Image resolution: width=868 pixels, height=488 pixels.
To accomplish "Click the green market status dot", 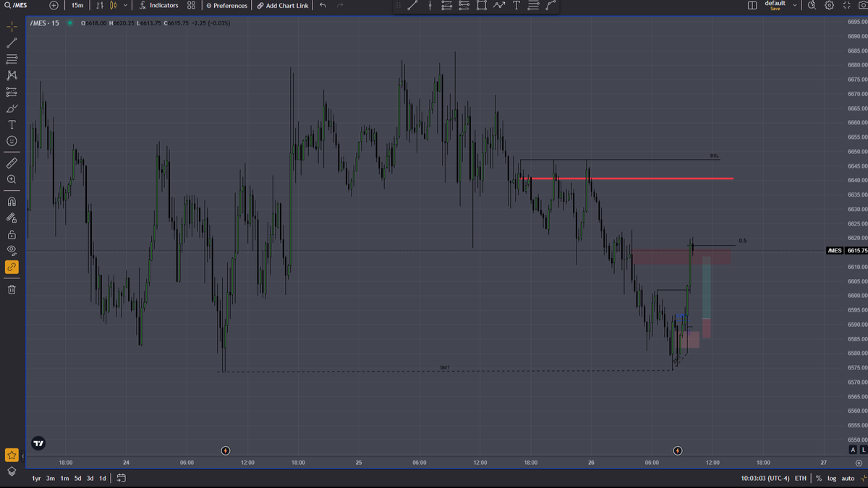I will (70, 23).
